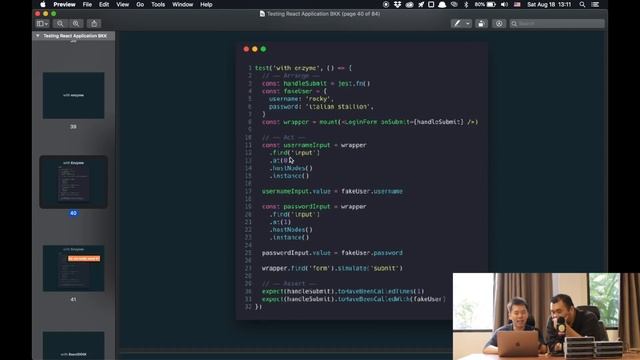The height and width of the screenshot is (360, 640).
Task: Click the "const handleSubmit = jest.fn()" line
Action: coord(316,83)
